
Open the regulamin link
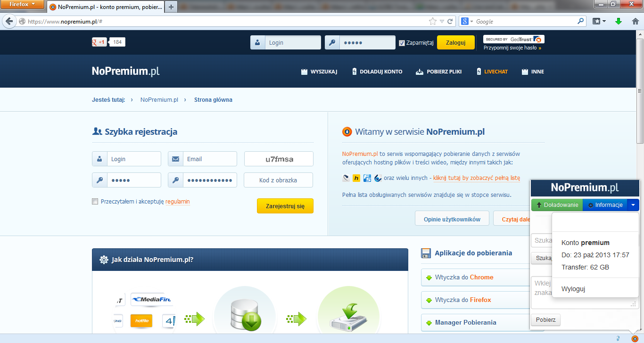pos(178,202)
